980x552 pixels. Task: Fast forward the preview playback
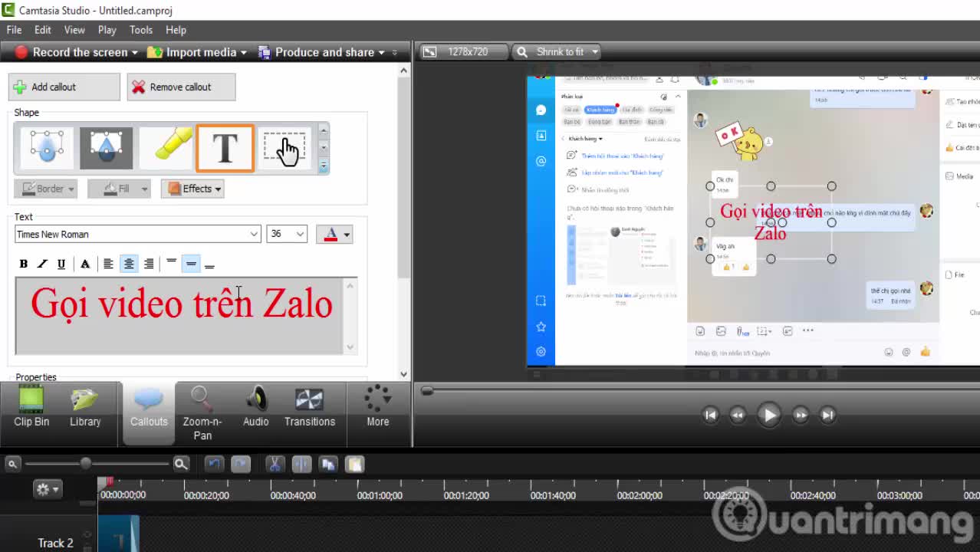[x=801, y=415]
